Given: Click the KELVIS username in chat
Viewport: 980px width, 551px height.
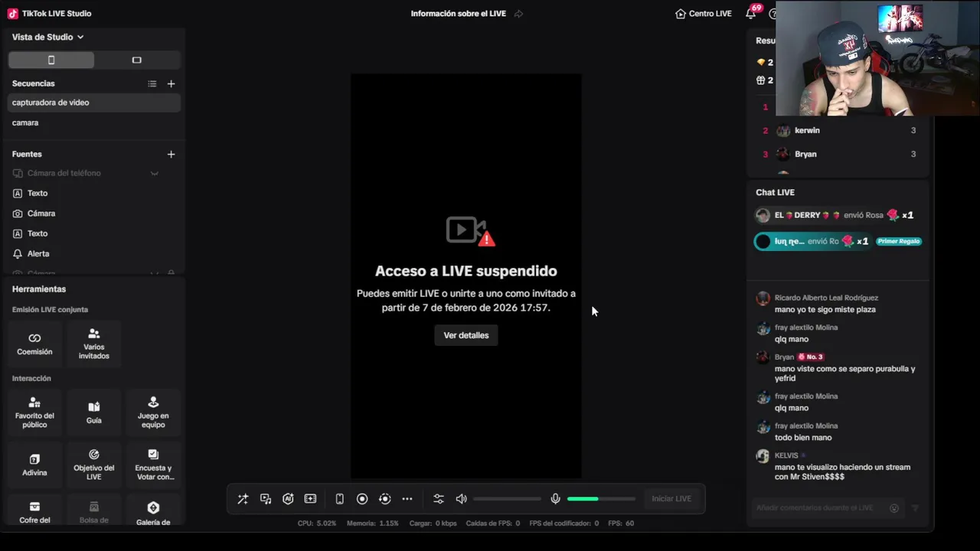Looking at the screenshot, I should [786, 455].
